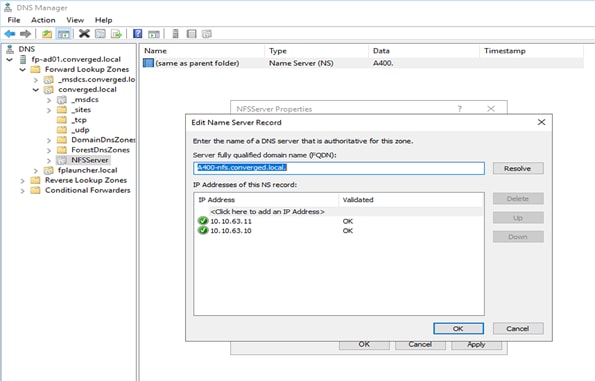595x381 pixels.
Task: Select IP address 10.10.63.11 row
Action: (x=338, y=221)
